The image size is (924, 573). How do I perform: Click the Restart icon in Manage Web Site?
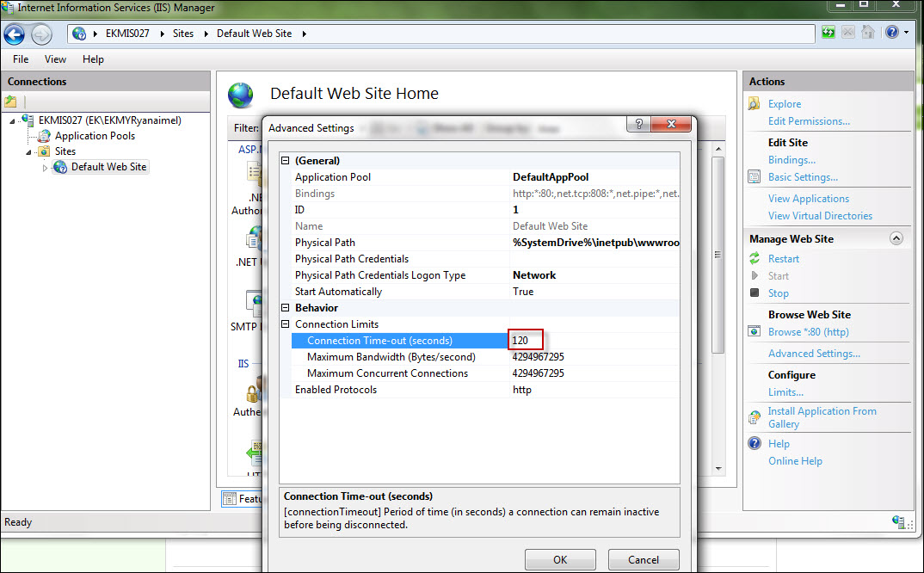(x=755, y=258)
